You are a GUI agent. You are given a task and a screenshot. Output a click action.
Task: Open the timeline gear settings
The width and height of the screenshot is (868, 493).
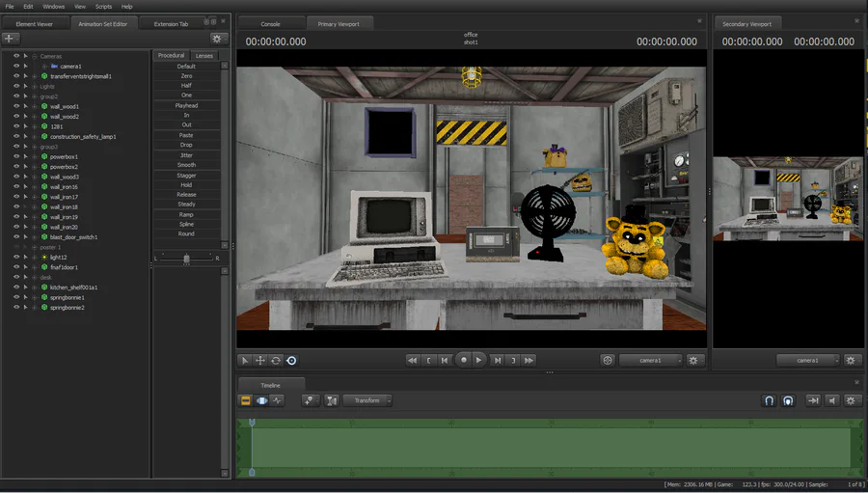tap(851, 400)
